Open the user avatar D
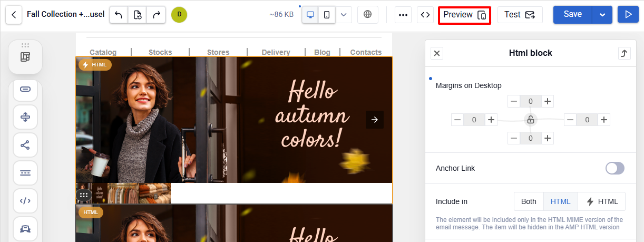The height and width of the screenshot is (242, 644). click(x=179, y=15)
